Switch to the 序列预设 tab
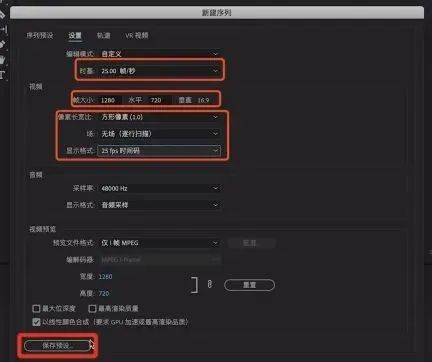The height and width of the screenshot is (362, 432). coord(40,35)
